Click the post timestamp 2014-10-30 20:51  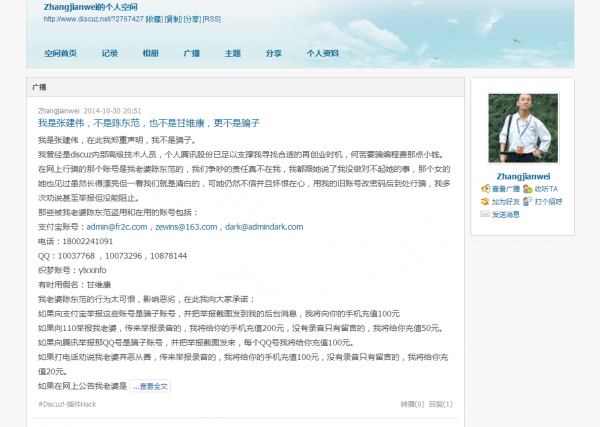click(112, 111)
